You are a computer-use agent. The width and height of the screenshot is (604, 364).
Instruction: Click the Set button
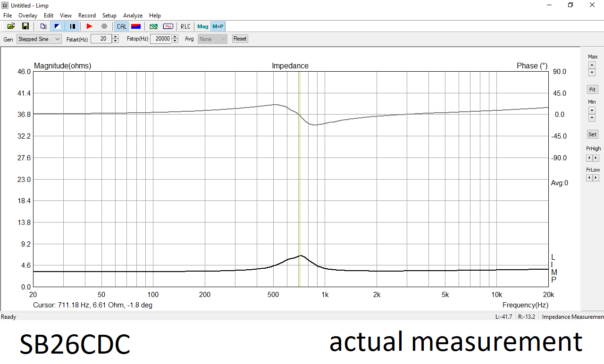592,135
